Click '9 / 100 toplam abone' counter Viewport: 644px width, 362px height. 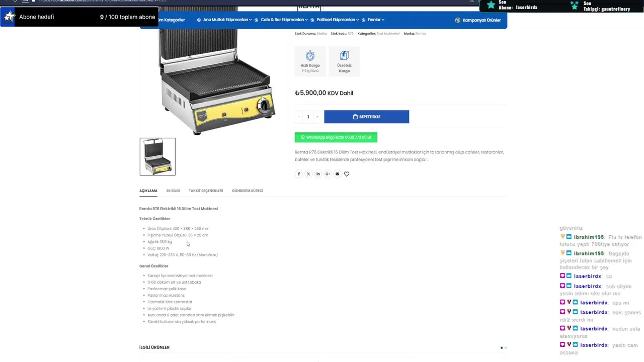[x=127, y=17]
